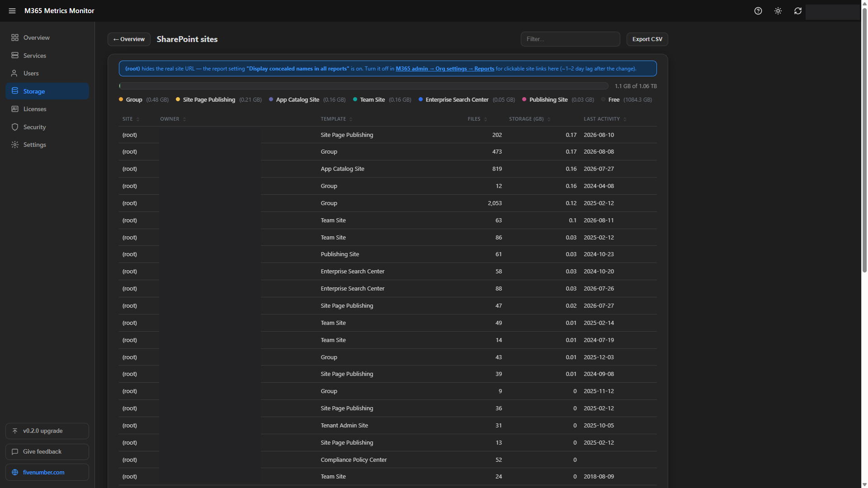Open Overview in the sidebar
Image resolution: width=868 pixels, height=488 pixels.
tap(47, 38)
